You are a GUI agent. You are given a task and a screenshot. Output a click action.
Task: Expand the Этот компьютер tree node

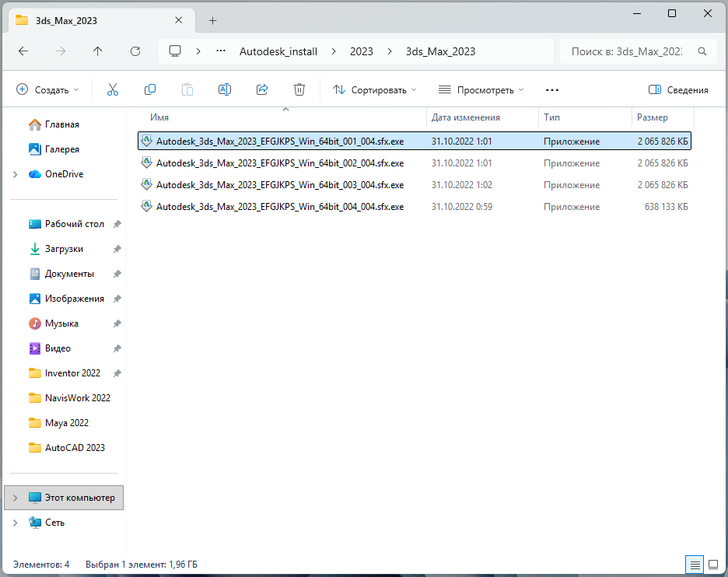(16, 498)
